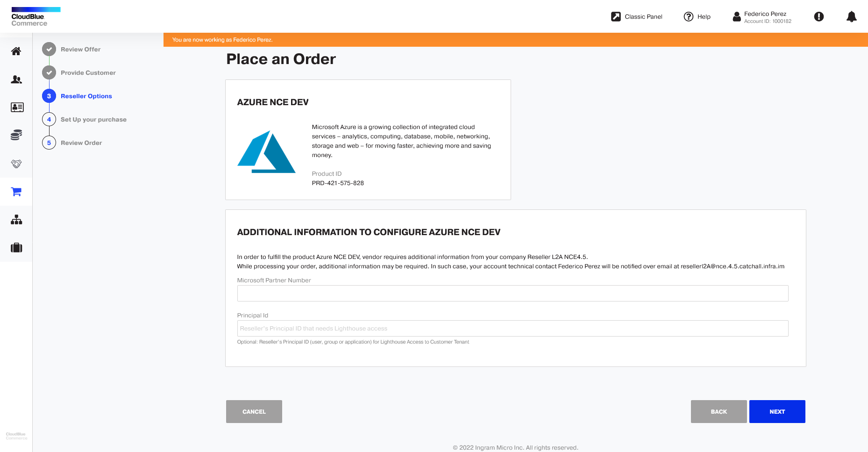Click the orange 'working as Federico Perez' banner

[515, 40]
